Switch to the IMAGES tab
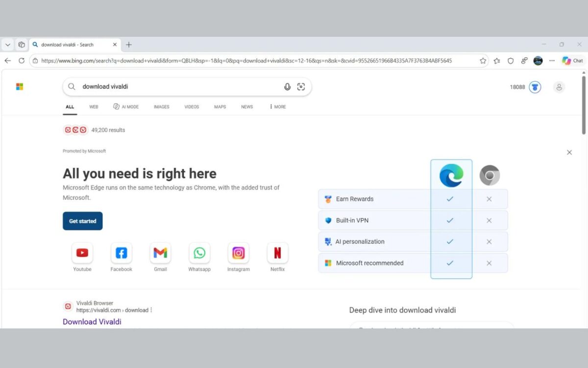 pos(161,107)
